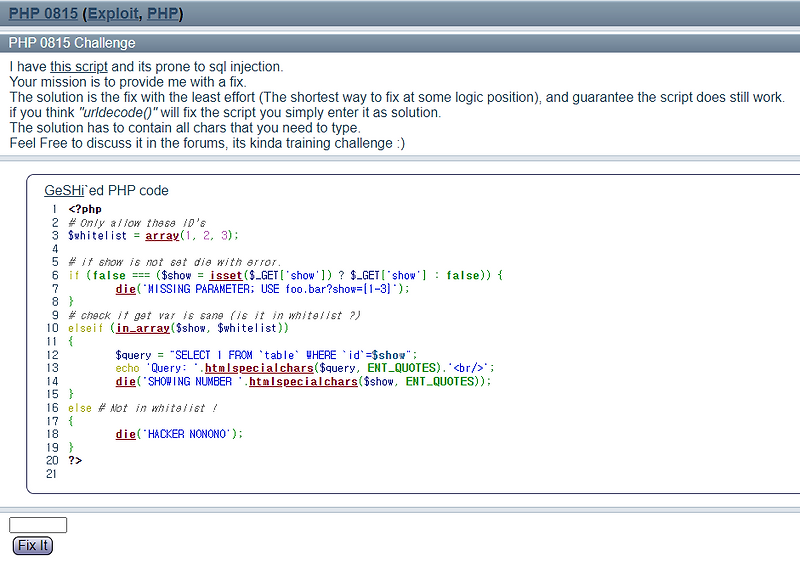Image resolution: width=800 pixels, height=562 pixels.
Task: Click htmlspecialchars link on line 13
Action: pyautogui.click(x=259, y=368)
